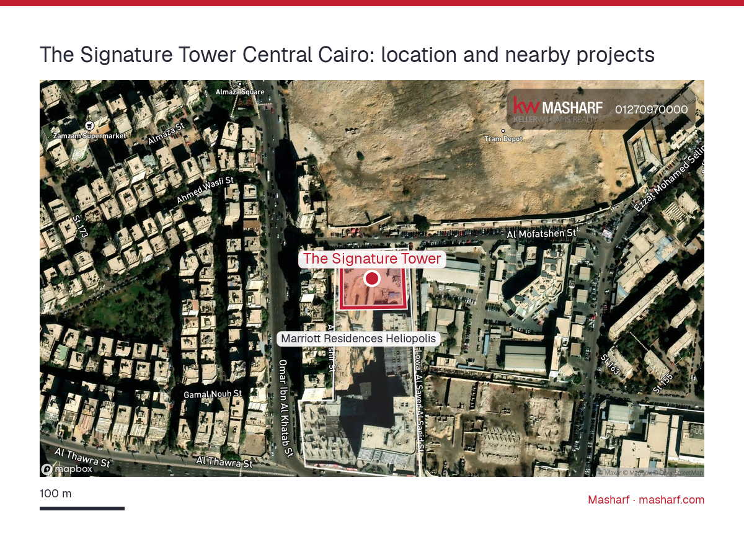Click the St 163 label
This screenshot has height=560, width=744.
(610, 365)
